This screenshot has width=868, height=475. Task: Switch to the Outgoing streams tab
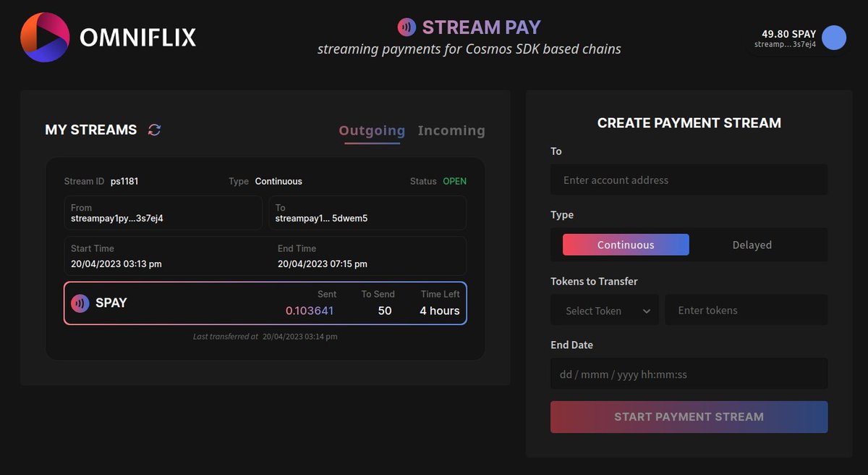(x=372, y=130)
